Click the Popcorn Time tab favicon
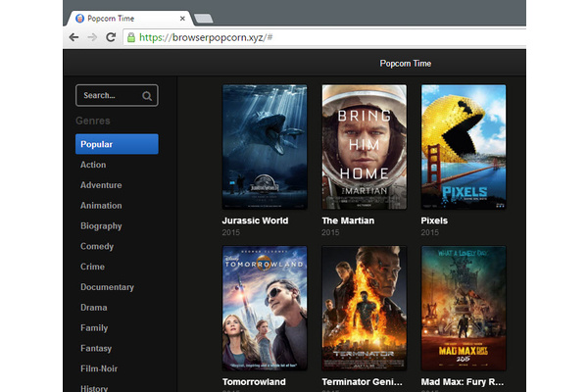 [79, 19]
